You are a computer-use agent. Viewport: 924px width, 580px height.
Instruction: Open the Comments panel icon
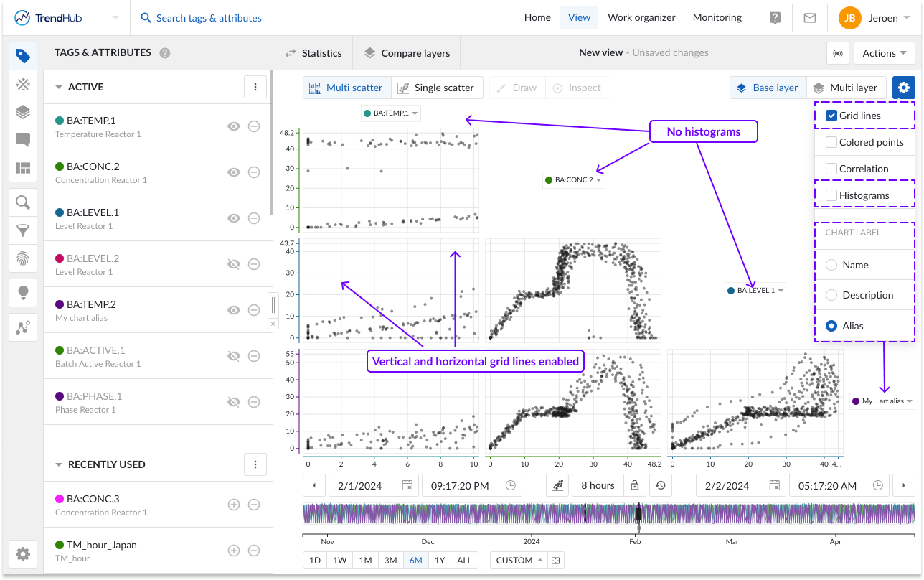pyautogui.click(x=22, y=139)
